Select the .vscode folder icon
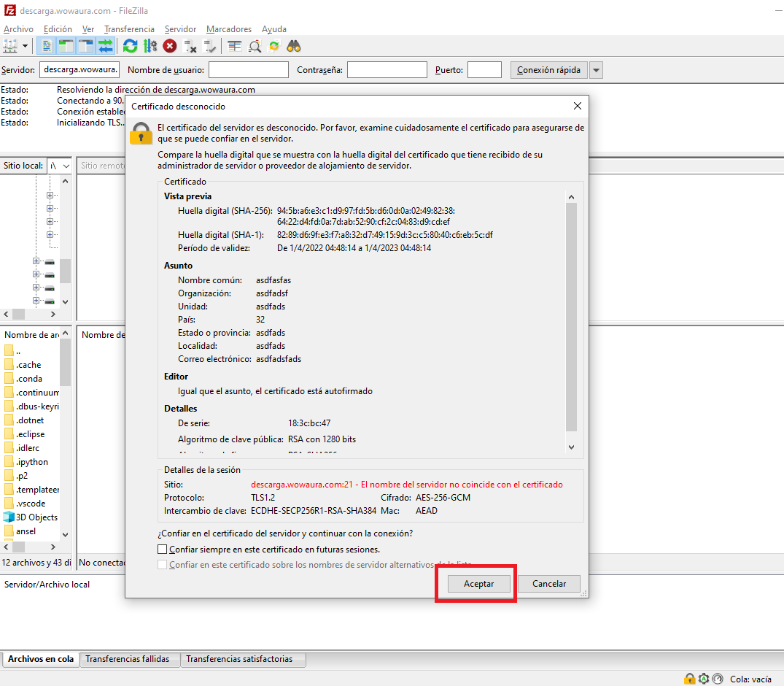This screenshot has width=784, height=686. [x=9, y=504]
